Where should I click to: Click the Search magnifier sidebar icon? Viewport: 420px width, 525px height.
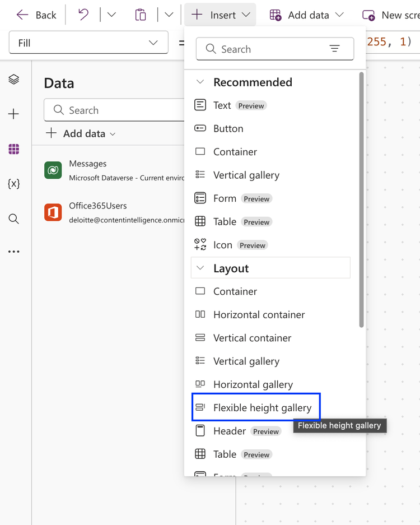(14, 219)
